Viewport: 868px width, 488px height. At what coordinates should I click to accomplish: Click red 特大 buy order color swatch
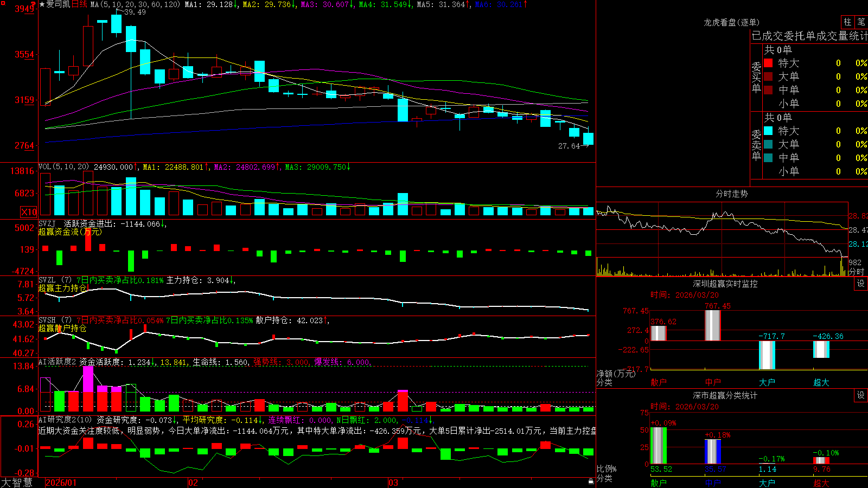768,63
